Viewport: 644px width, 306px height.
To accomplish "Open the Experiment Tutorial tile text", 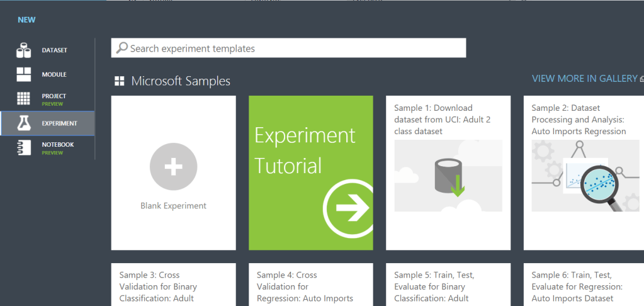I will pyautogui.click(x=305, y=150).
